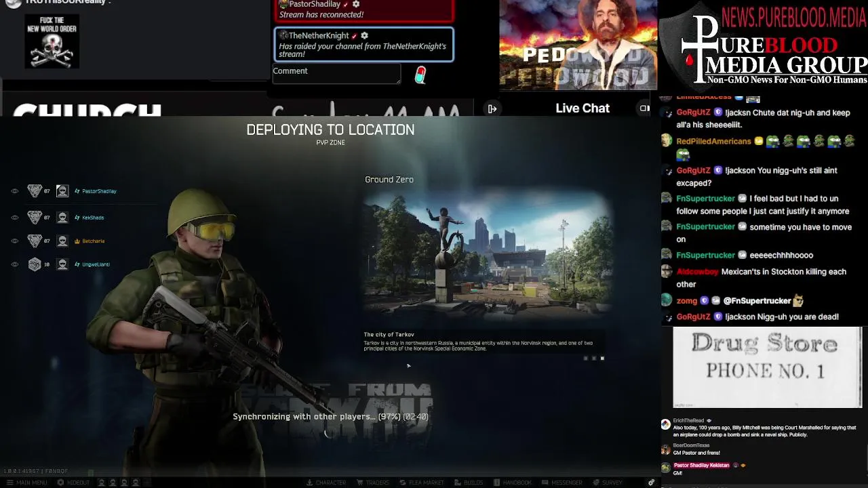Click the Live Chat header title
The height and width of the screenshot is (488, 868).
(583, 108)
